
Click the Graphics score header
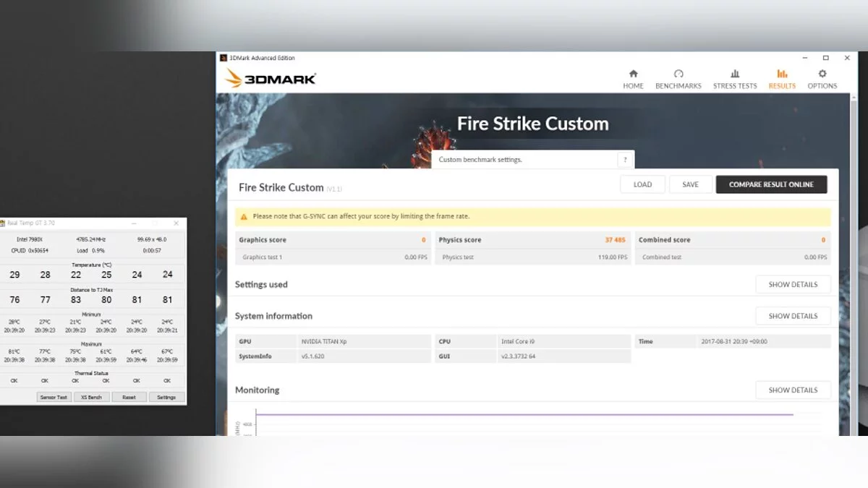coord(263,239)
